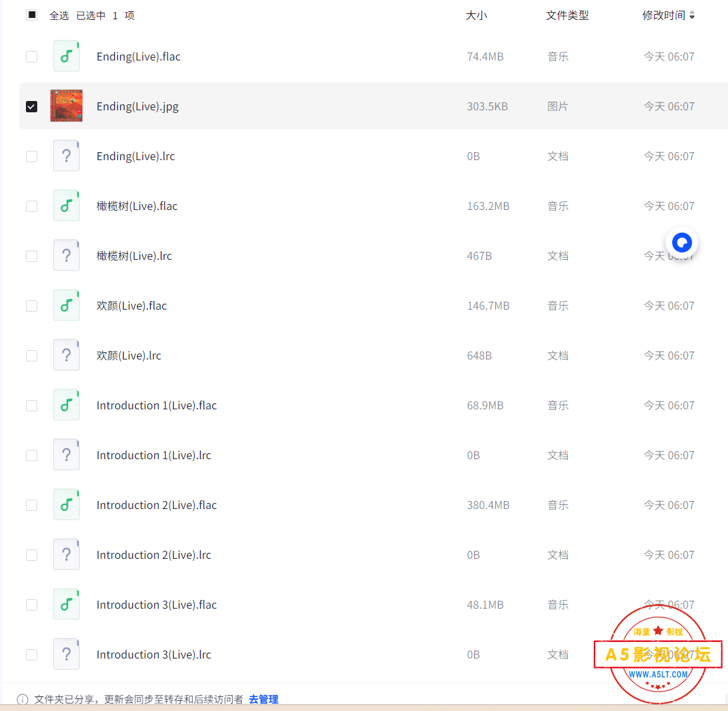Click the 图片 file type cell
The height and width of the screenshot is (711, 728).
pos(558,107)
